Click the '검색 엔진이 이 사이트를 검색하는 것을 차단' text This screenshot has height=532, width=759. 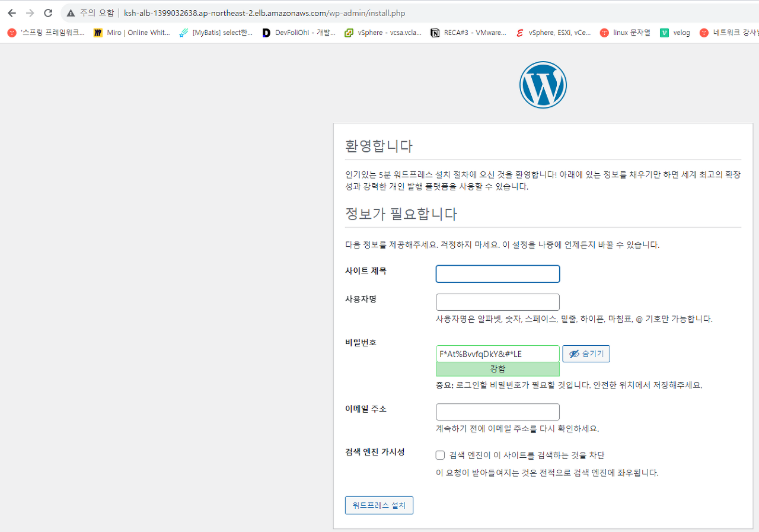pos(527,455)
